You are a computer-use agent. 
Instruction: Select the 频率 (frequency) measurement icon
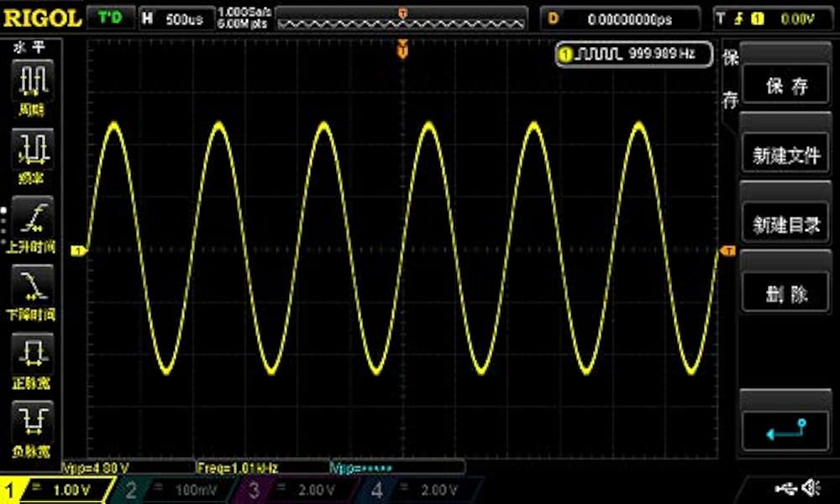coord(32,156)
